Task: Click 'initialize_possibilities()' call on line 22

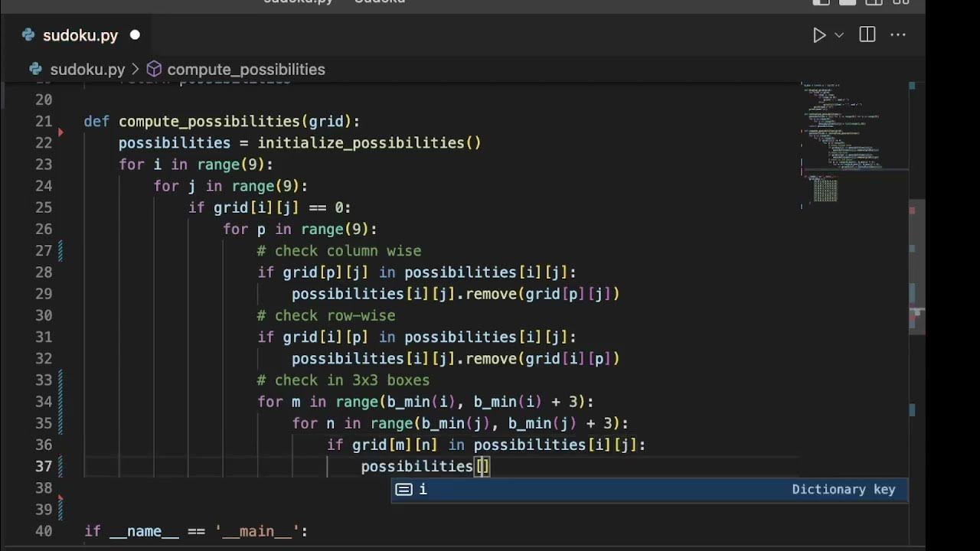Action: click(369, 143)
